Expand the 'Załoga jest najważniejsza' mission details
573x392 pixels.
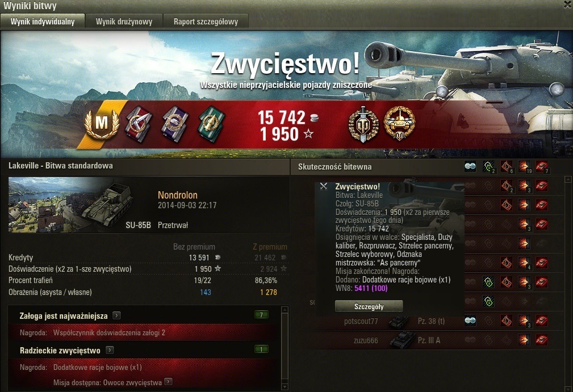pyautogui.click(x=116, y=315)
